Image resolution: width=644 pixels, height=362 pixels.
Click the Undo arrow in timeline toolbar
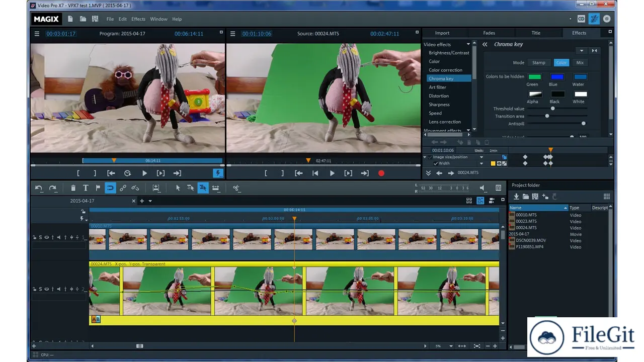coord(39,188)
